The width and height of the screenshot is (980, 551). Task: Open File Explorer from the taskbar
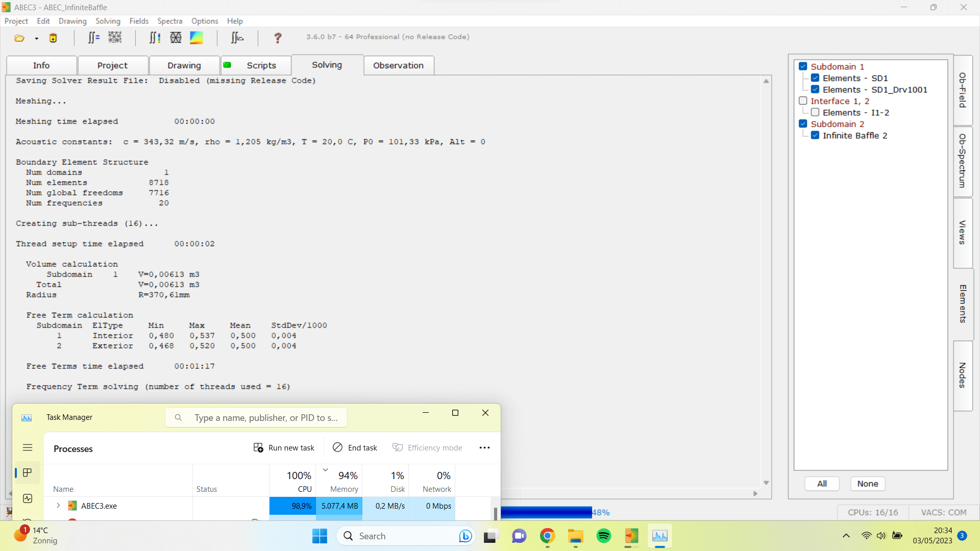pyautogui.click(x=575, y=536)
